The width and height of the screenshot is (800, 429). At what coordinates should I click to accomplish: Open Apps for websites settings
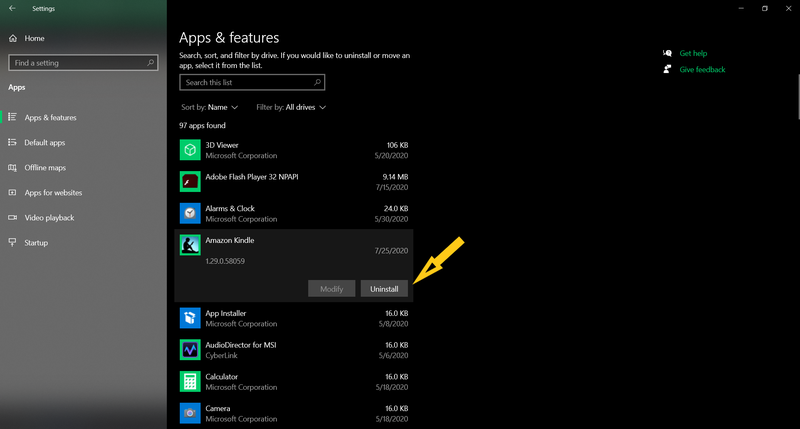point(53,193)
